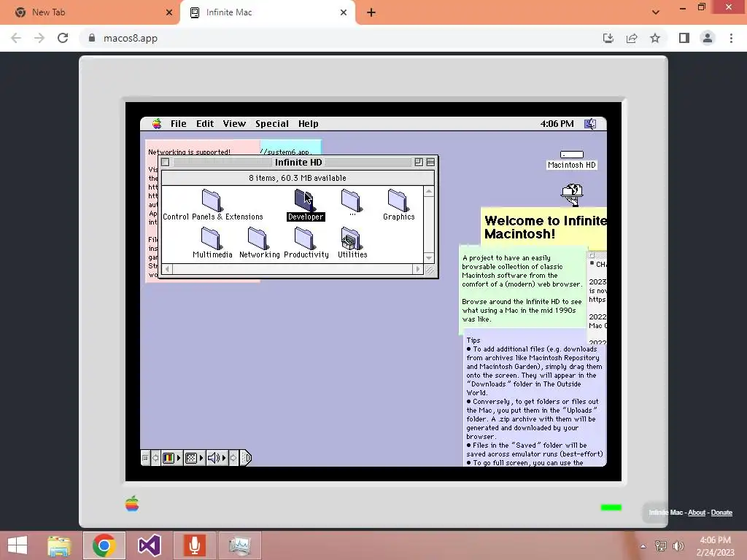The width and height of the screenshot is (747, 560).
Task: Open the monitor resolution strip module
Action: (x=194, y=458)
